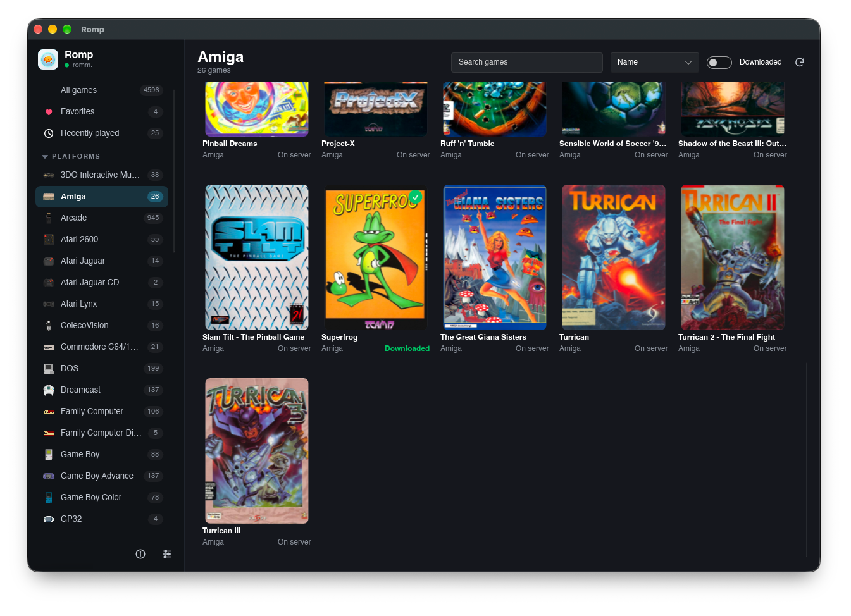851x616 pixels.
Task: Open Slam Tilt pinball game cover
Action: 257,257
